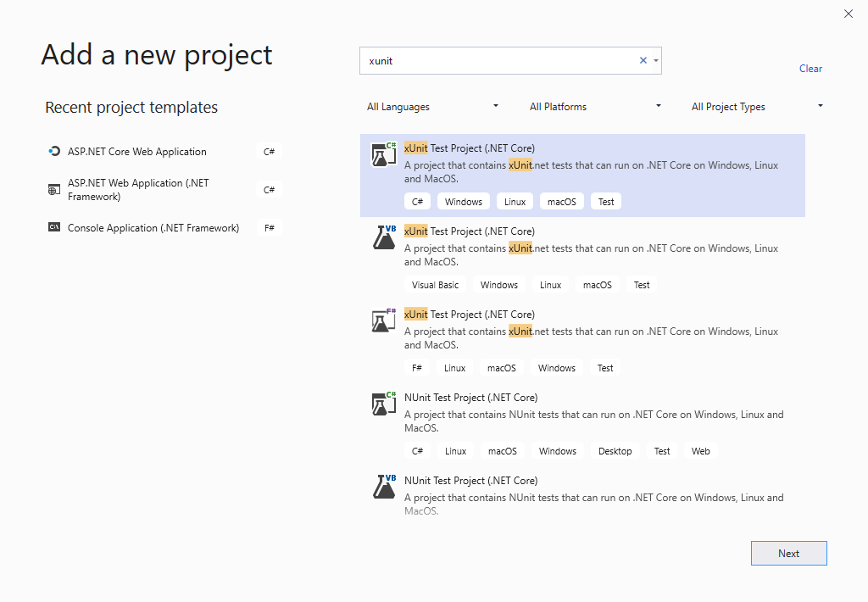Click the C# tag on first xUnit template
Viewport: 868px width, 602px height.
pyautogui.click(x=417, y=202)
